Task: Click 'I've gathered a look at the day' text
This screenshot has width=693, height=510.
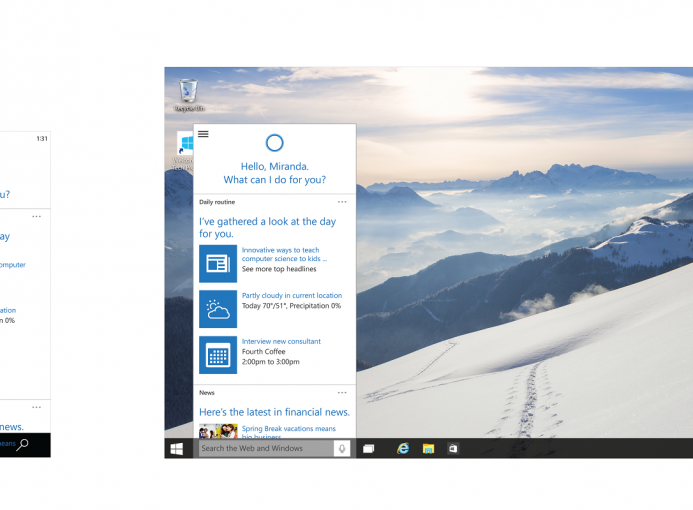Action: click(x=267, y=221)
